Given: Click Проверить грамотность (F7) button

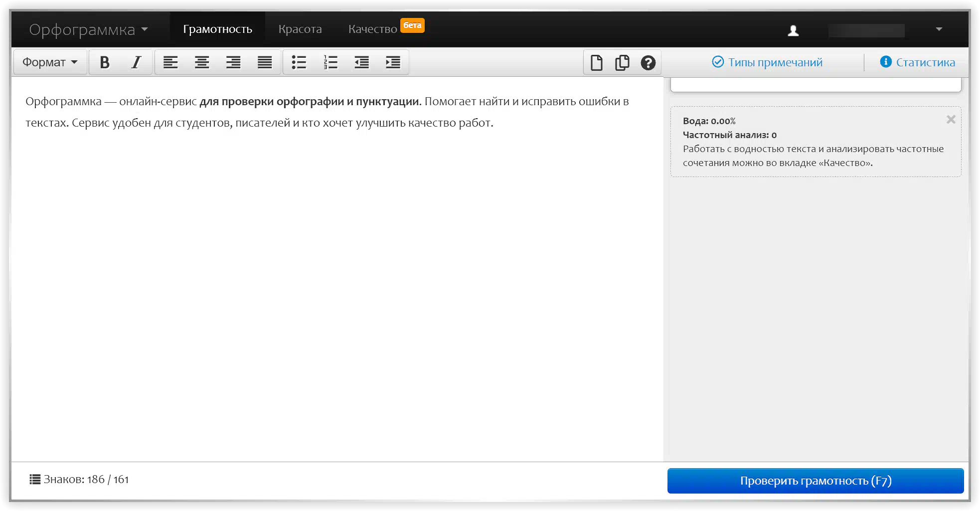Looking at the screenshot, I should click(x=816, y=481).
